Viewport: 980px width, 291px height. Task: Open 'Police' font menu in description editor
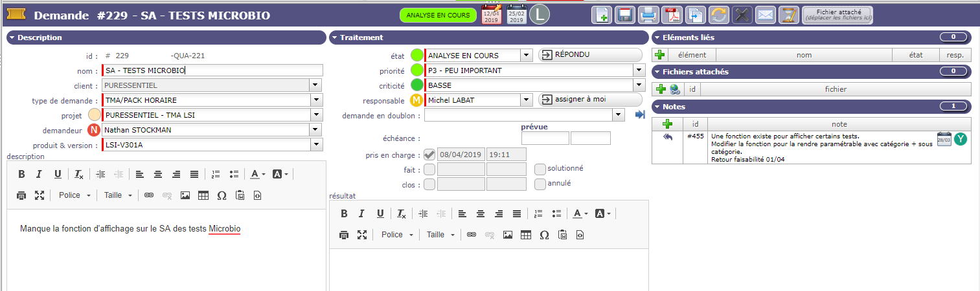[74, 195]
